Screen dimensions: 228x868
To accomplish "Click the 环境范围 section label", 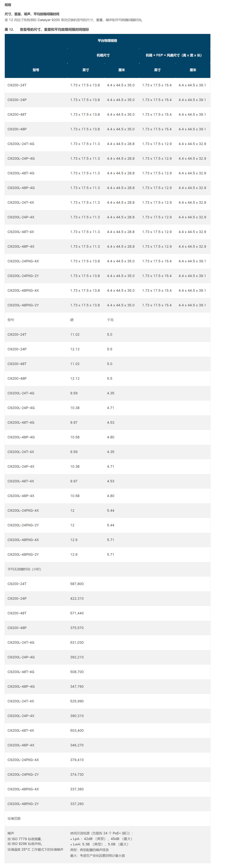I will [x=14, y=818].
